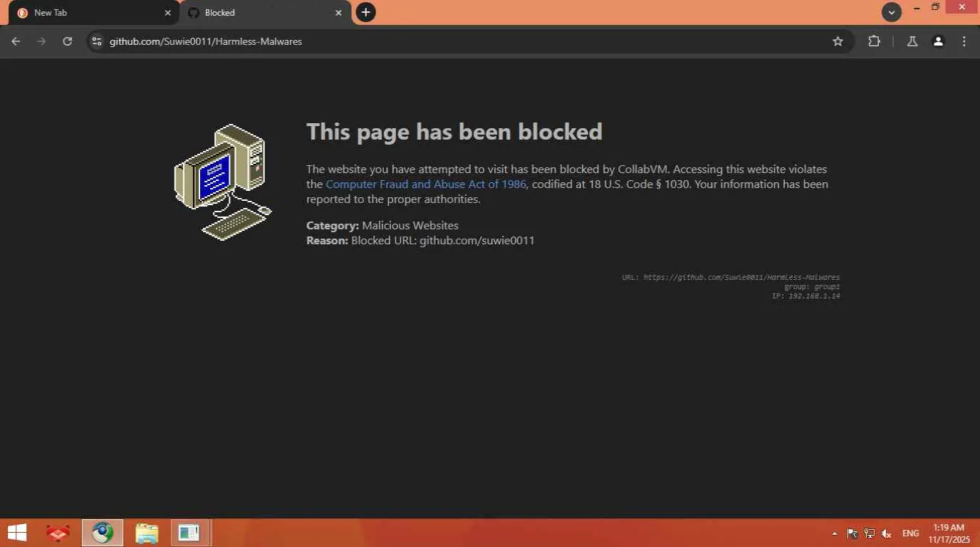Click the network status tray icon
Viewport: 980px width, 547px height.
click(x=870, y=533)
